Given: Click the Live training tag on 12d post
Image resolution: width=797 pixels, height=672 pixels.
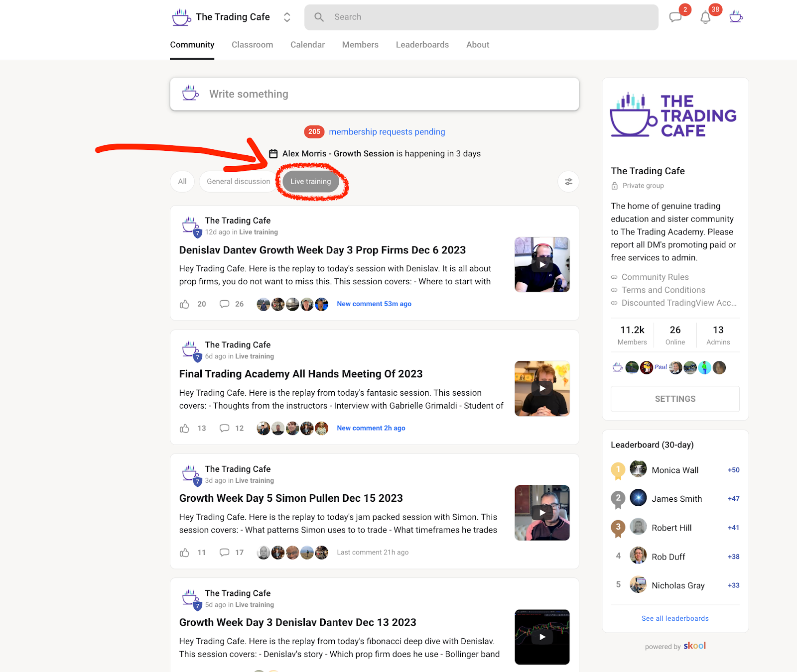Looking at the screenshot, I should pyautogui.click(x=259, y=232).
